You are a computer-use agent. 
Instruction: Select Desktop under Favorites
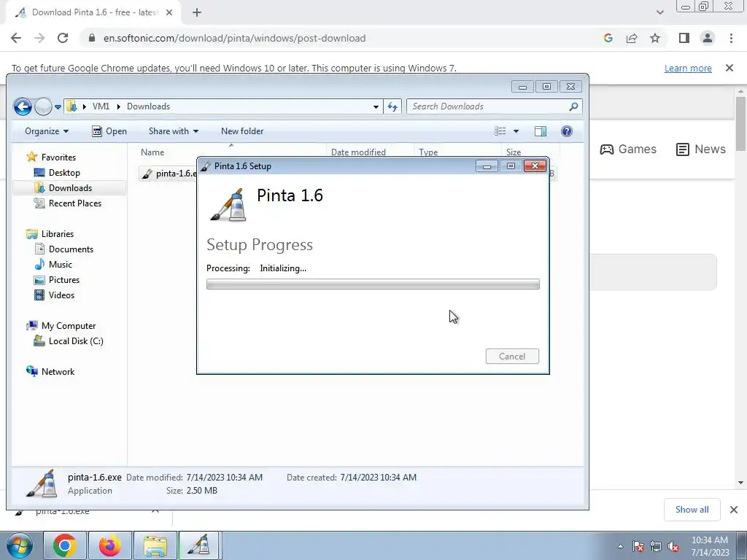[x=64, y=173]
